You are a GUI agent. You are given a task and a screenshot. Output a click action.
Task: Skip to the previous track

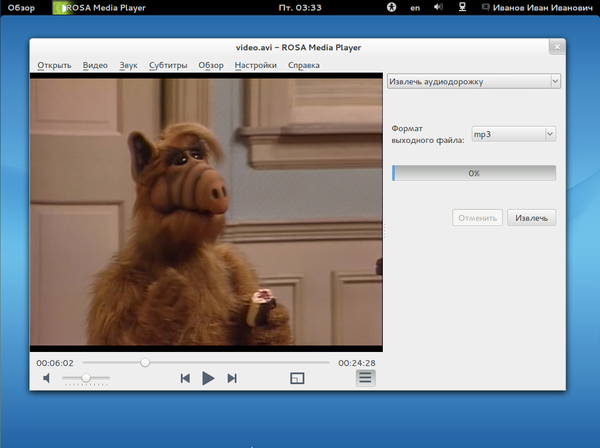185,378
